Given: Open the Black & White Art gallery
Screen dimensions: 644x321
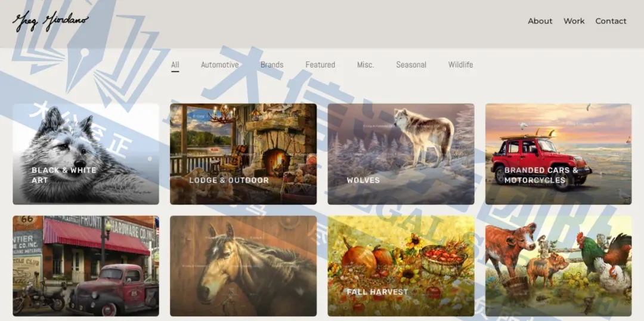Looking at the screenshot, I should tap(86, 154).
